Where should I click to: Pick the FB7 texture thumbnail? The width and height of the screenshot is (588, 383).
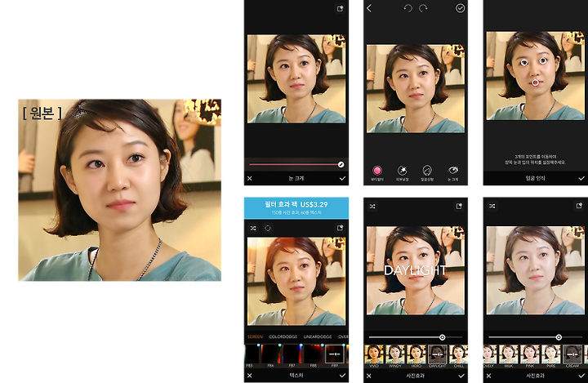pos(292,354)
